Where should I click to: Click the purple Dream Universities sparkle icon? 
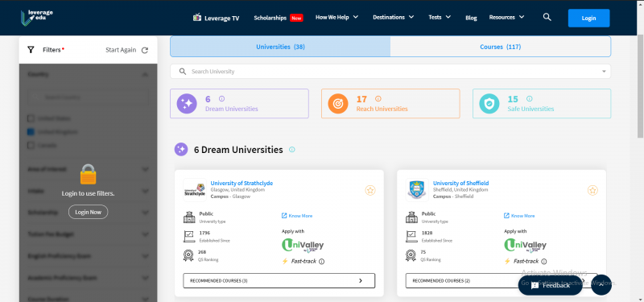point(187,104)
